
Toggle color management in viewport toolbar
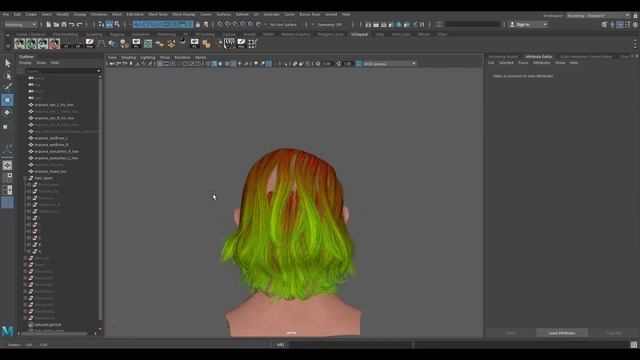(x=358, y=64)
